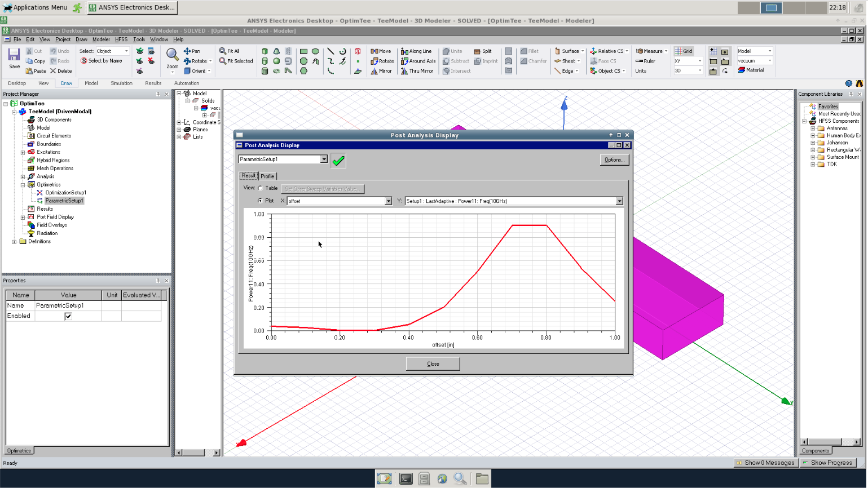Open the Measure tool
Screen dimensions: 868x488
pos(640,51)
